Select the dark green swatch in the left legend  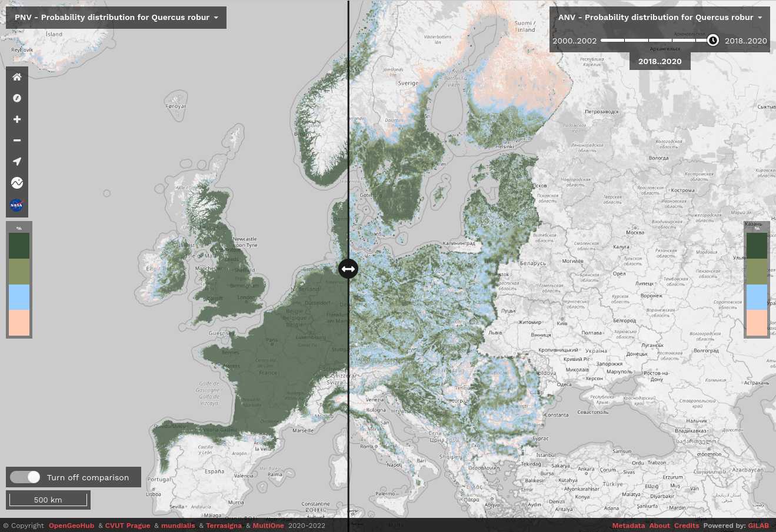point(19,246)
